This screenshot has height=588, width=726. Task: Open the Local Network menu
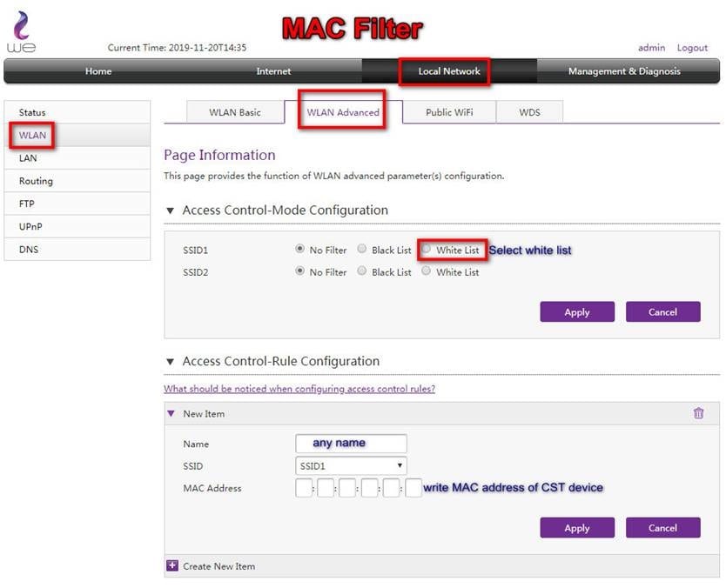(448, 71)
